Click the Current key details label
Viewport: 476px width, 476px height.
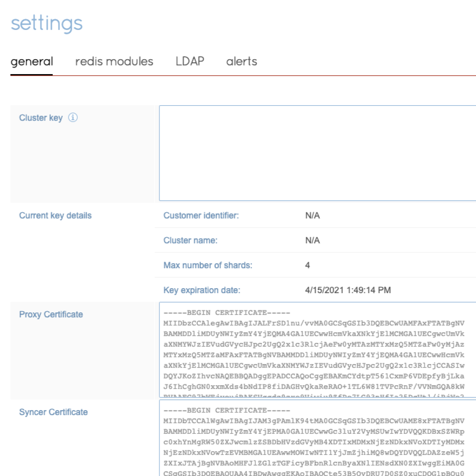55,215
